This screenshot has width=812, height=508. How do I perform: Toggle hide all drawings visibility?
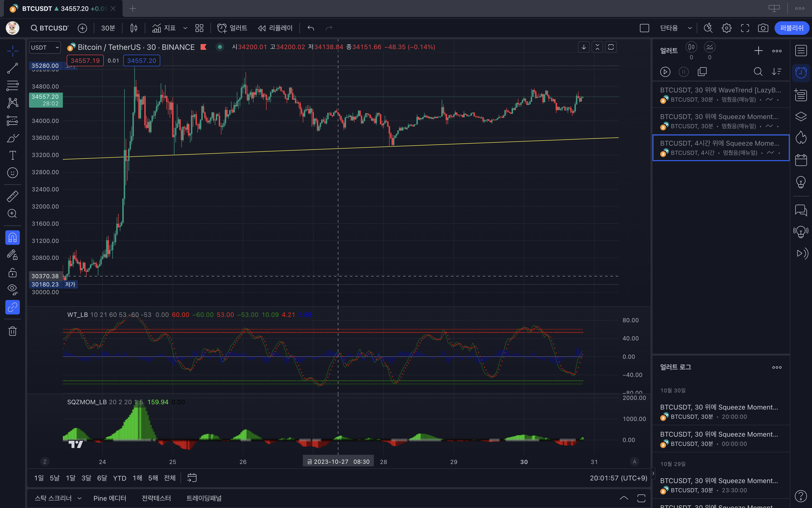click(x=12, y=290)
